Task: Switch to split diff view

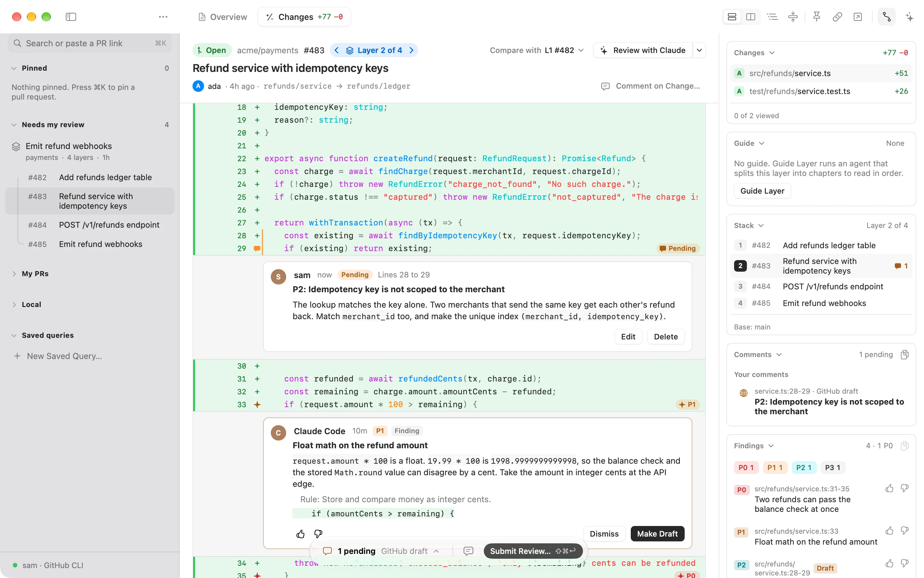Action: coord(751,17)
